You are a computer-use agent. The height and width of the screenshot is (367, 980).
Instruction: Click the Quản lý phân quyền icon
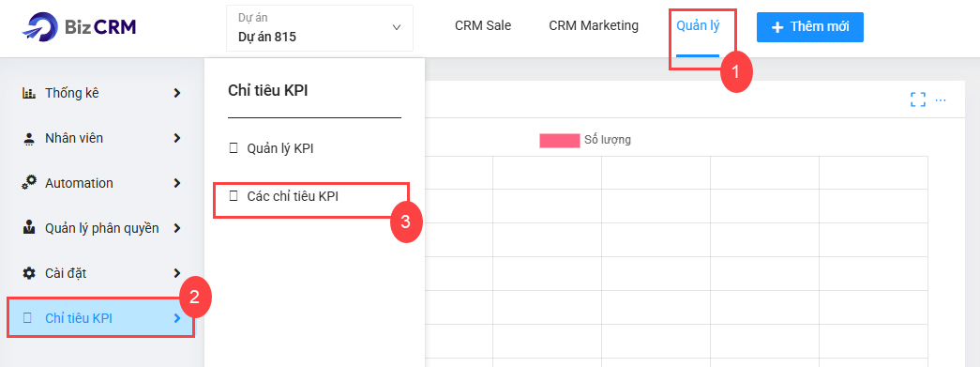(x=29, y=228)
